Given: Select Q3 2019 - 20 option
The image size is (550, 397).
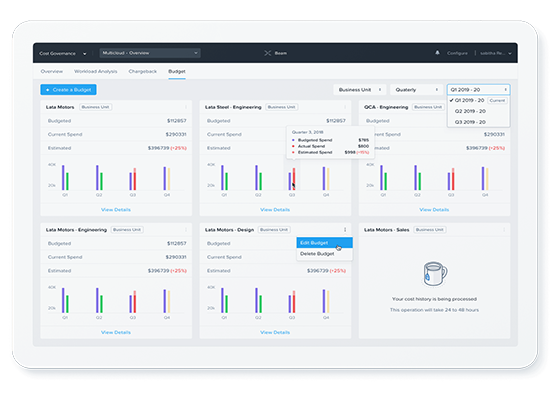Looking at the screenshot, I should (478, 122).
